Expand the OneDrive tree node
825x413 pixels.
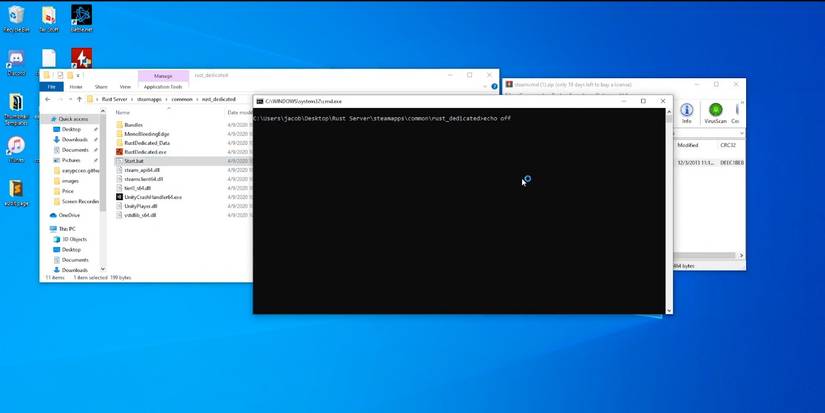coord(47,215)
